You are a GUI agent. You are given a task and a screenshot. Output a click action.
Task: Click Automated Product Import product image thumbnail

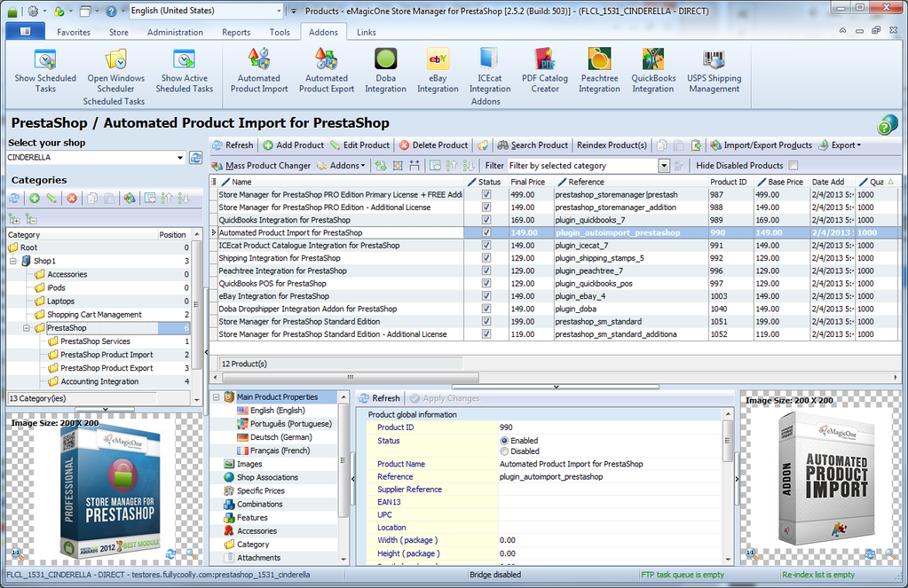(x=826, y=478)
